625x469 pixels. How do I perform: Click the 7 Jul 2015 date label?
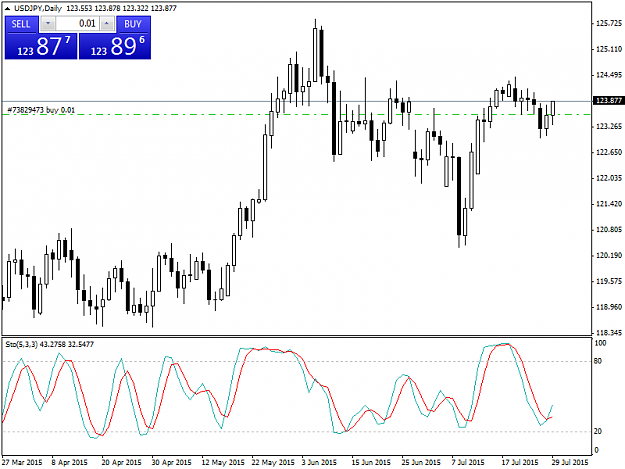tap(468, 462)
